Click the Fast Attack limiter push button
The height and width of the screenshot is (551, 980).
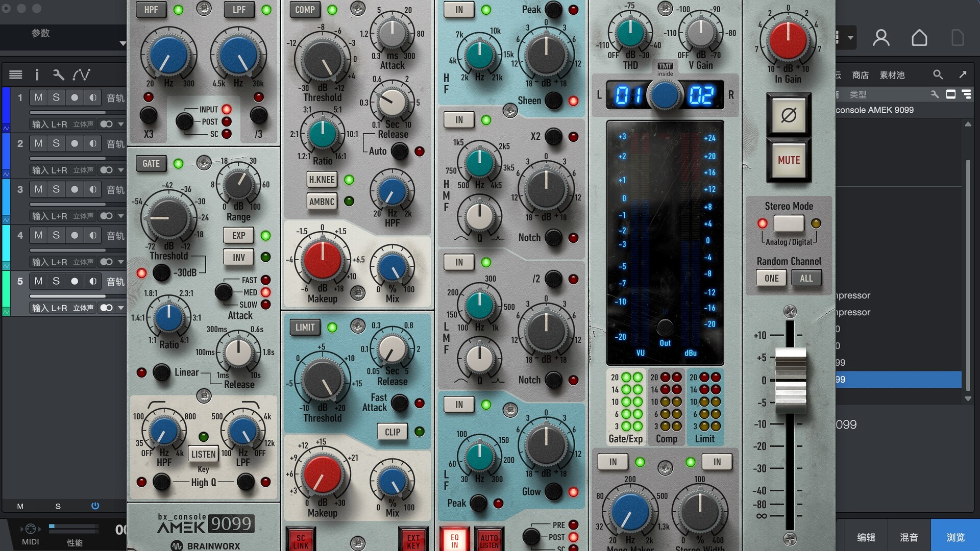399,403
